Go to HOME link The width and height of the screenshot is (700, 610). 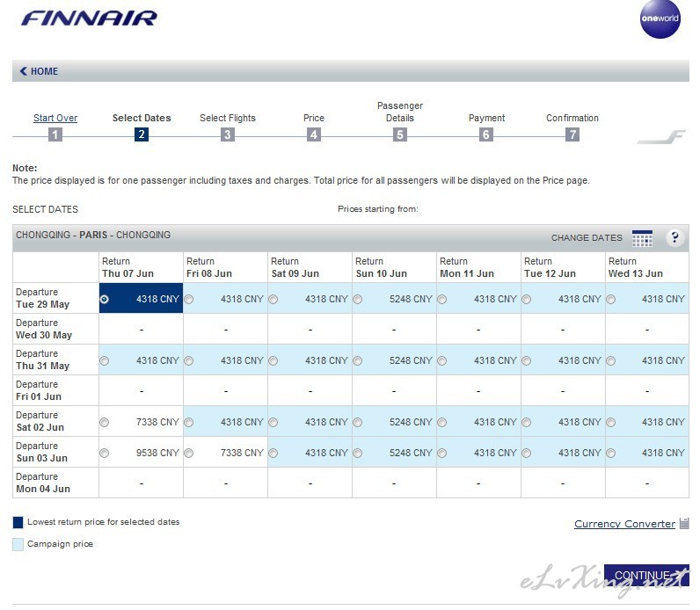pos(44,71)
